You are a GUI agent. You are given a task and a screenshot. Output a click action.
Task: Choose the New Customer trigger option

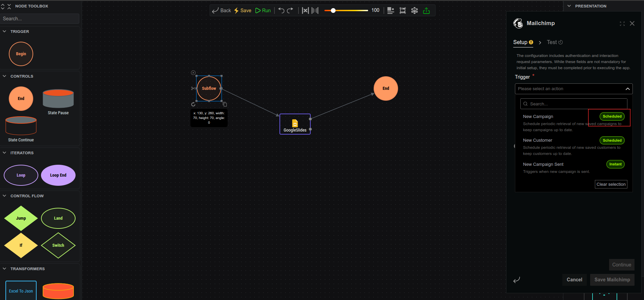click(x=573, y=146)
